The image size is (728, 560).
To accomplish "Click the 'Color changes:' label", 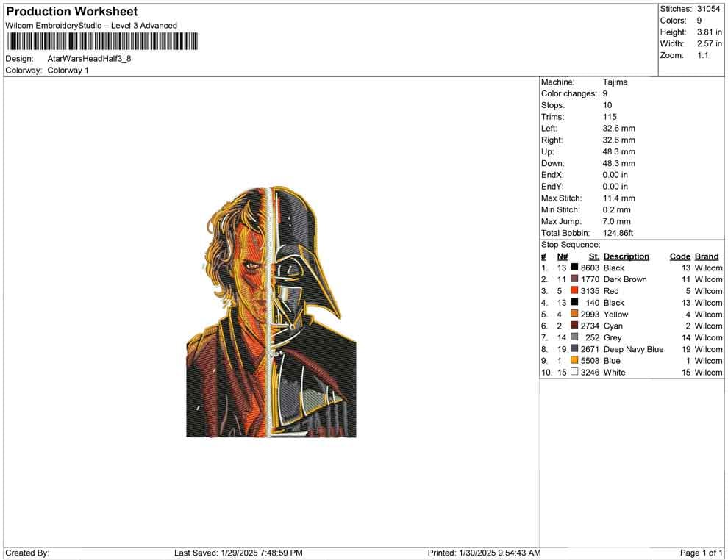I will coord(568,93).
